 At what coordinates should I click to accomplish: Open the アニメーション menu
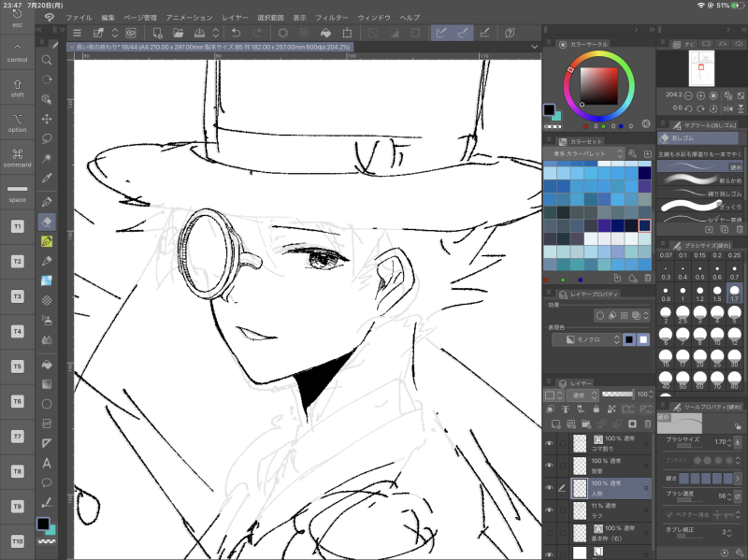190,18
